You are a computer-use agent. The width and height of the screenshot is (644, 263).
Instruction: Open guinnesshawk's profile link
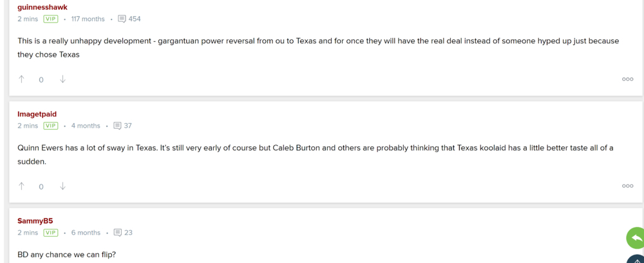click(43, 7)
